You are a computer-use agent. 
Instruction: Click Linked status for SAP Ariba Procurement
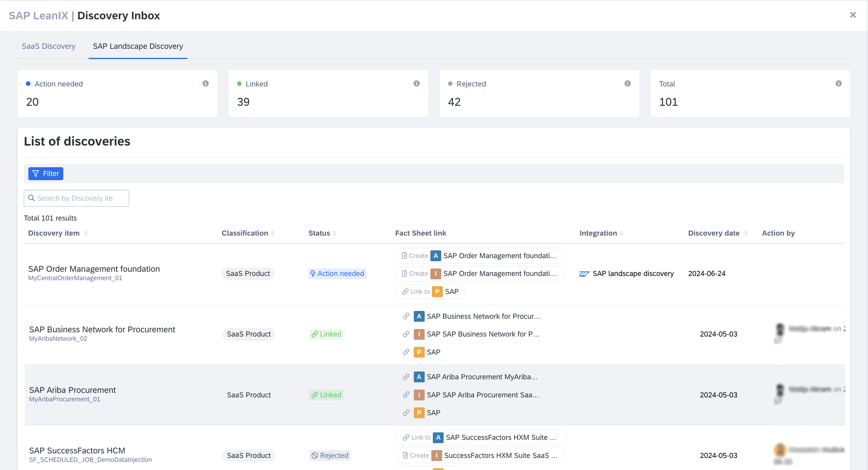click(326, 395)
